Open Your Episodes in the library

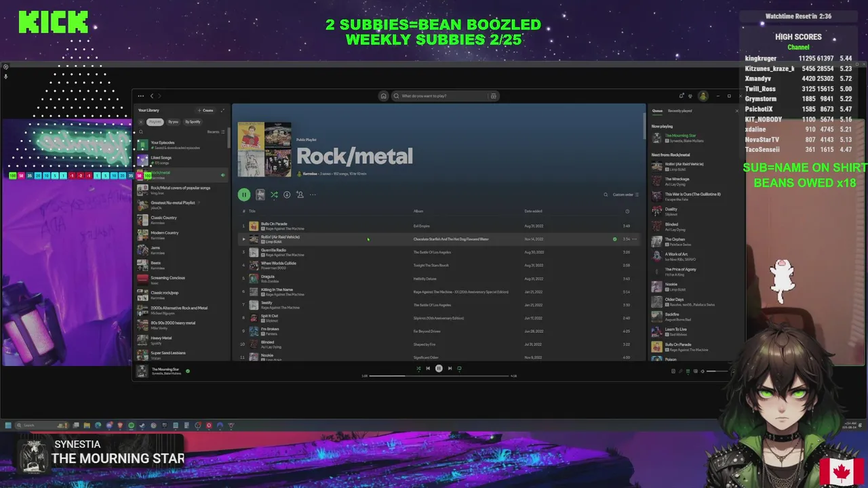[183, 144]
